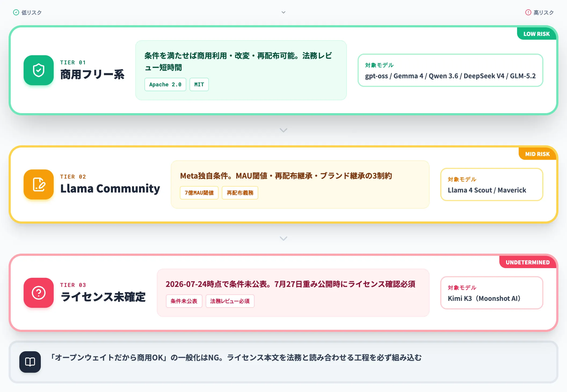Click the 高リスク label text
This screenshot has width=567, height=392.
[544, 12]
